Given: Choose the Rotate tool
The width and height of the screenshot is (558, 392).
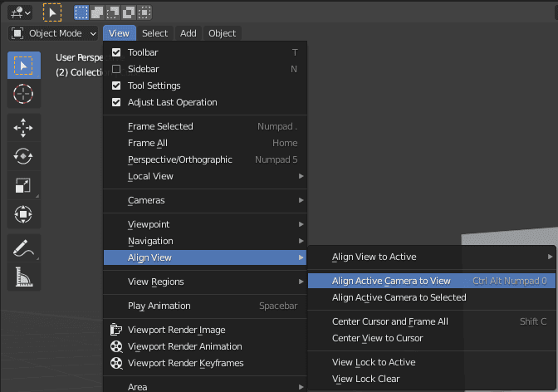Looking at the screenshot, I should click(23, 156).
